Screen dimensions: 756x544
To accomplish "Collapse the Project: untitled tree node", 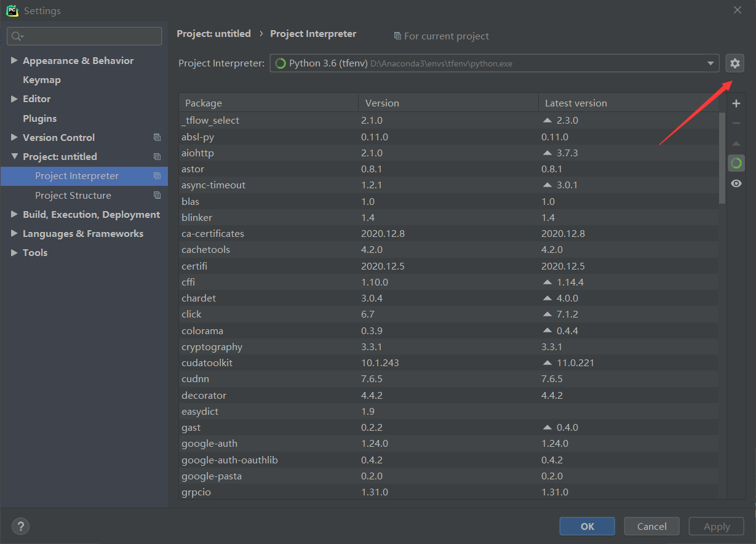I will pos(14,156).
